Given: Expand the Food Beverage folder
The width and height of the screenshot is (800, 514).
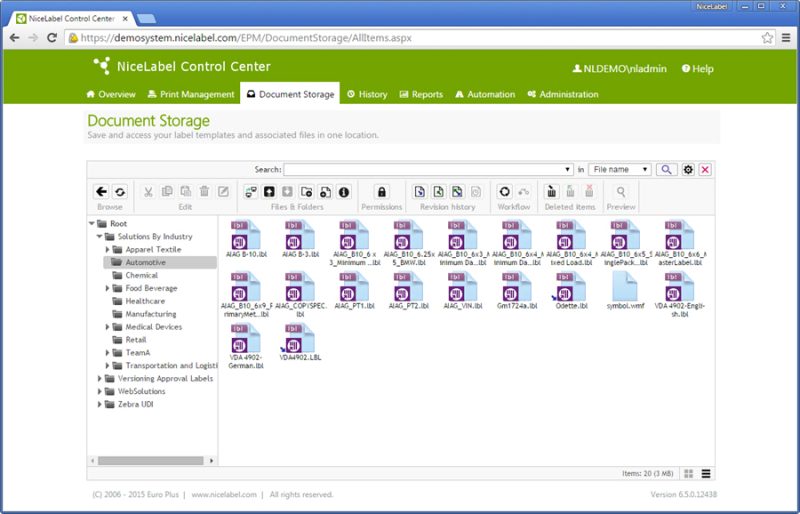Looking at the screenshot, I should coord(107,288).
